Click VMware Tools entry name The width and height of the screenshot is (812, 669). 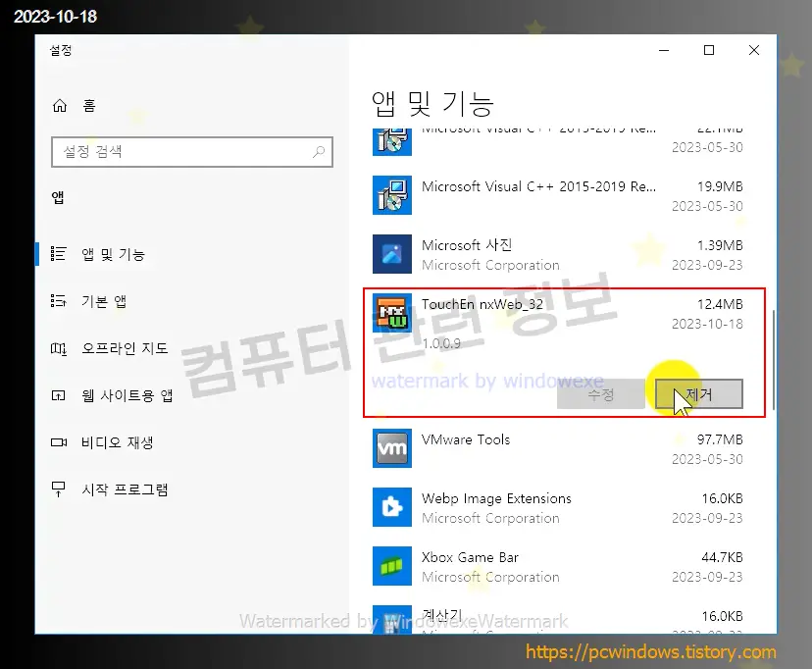click(x=466, y=439)
